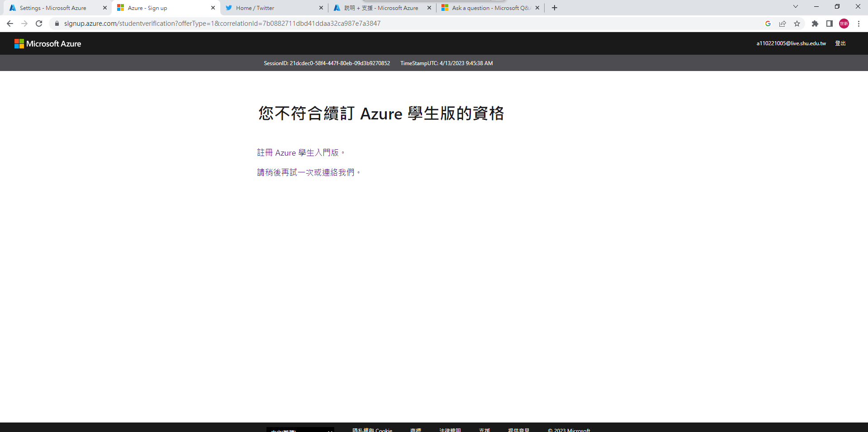This screenshot has height=432, width=868.
Task: Minimize the browser window
Action: point(816,7)
